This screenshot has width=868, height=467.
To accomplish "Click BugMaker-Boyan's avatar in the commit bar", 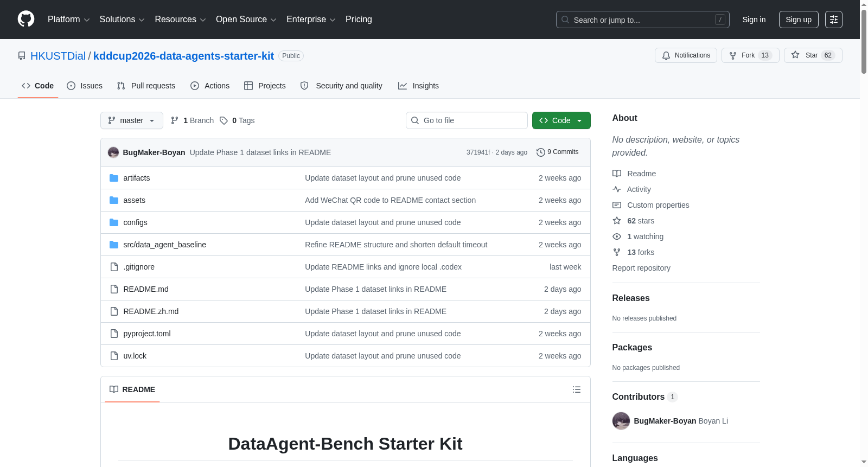I will pyautogui.click(x=113, y=152).
